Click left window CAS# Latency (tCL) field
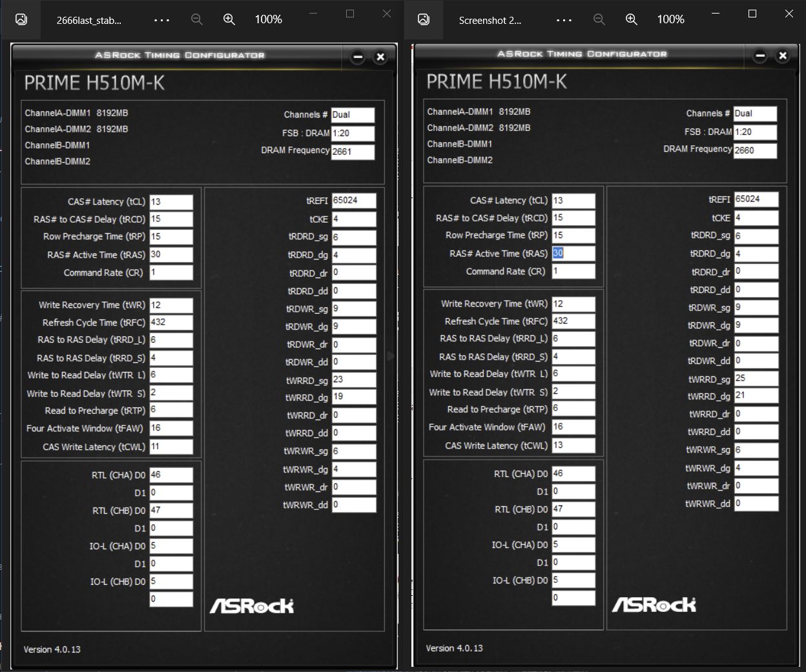The image size is (806, 672). (x=171, y=201)
